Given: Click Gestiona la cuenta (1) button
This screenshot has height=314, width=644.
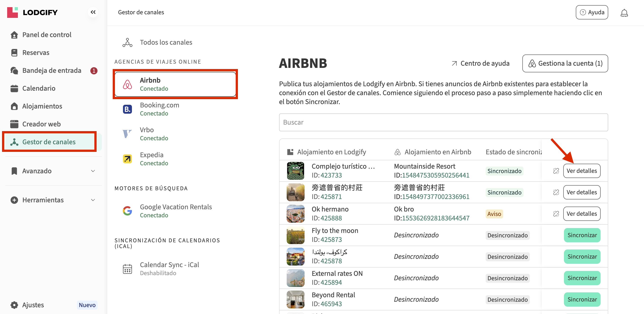Looking at the screenshot, I should pos(565,63).
